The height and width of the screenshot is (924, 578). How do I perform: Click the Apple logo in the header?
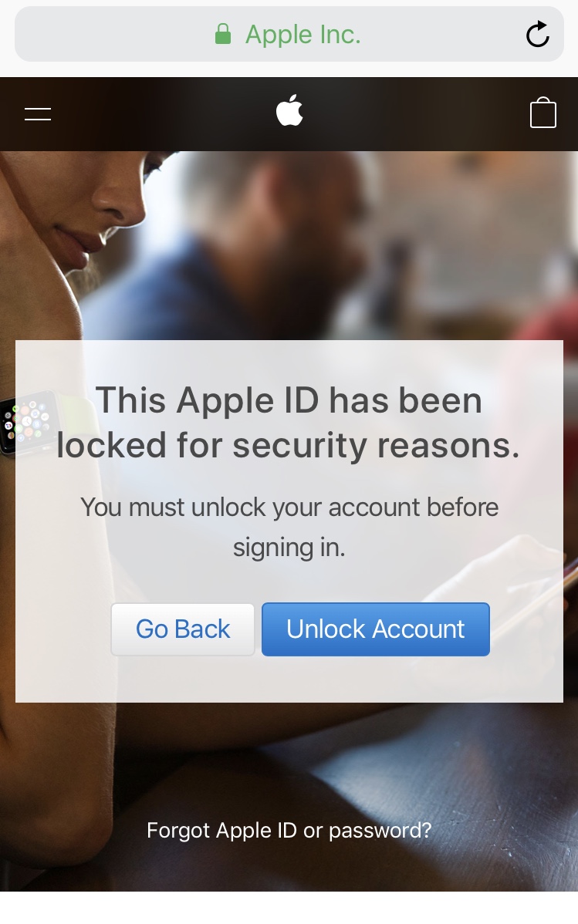point(289,111)
